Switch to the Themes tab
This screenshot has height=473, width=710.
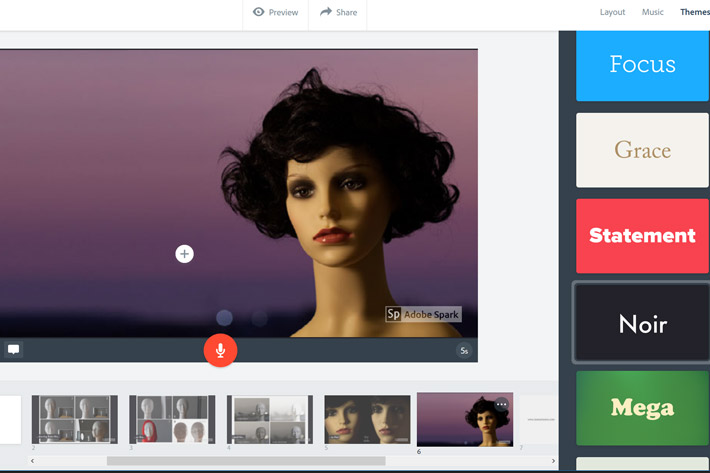tap(695, 12)
